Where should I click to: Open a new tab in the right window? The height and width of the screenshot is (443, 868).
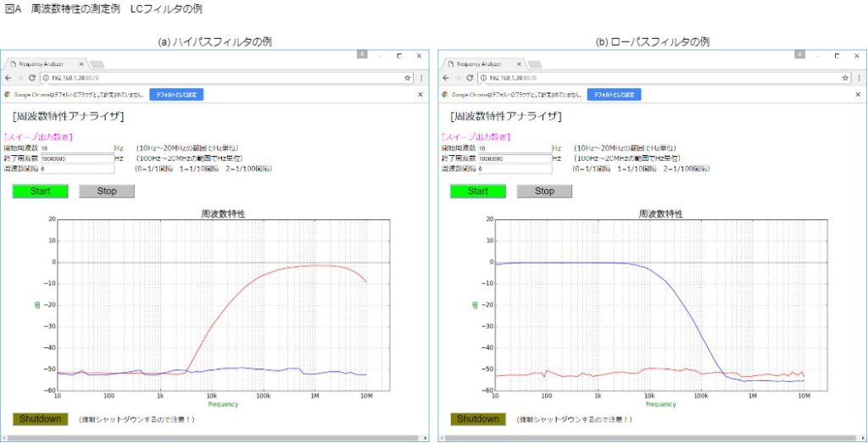[x=535, y=64]
